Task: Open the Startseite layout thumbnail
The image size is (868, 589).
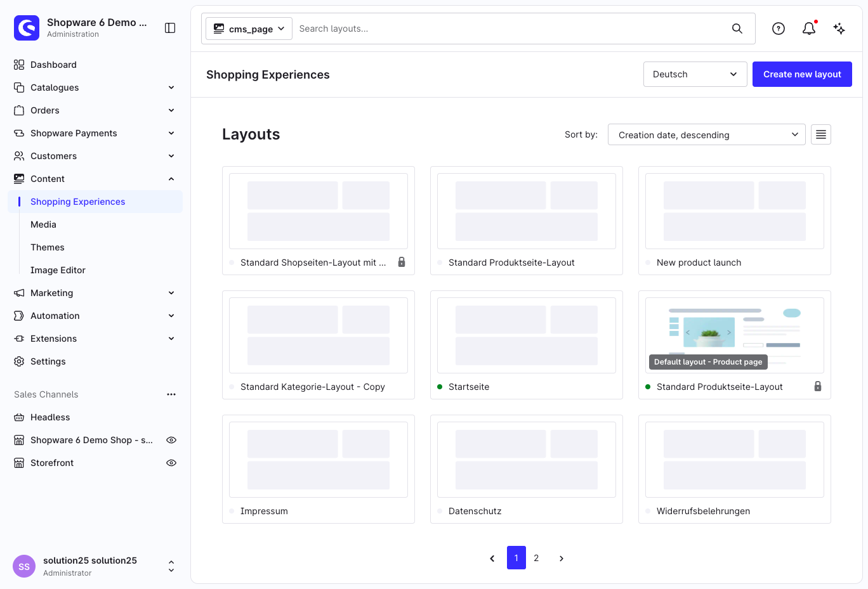Action: (527, 335)
